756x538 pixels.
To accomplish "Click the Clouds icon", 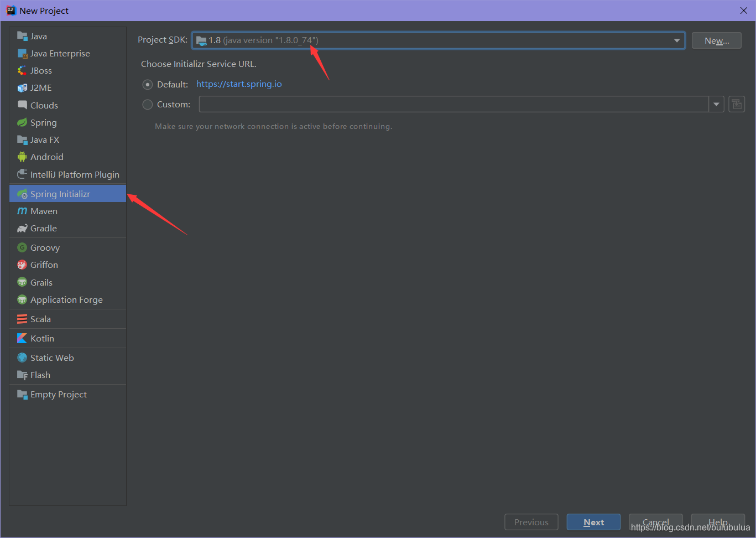I will (x=22, y=105).
